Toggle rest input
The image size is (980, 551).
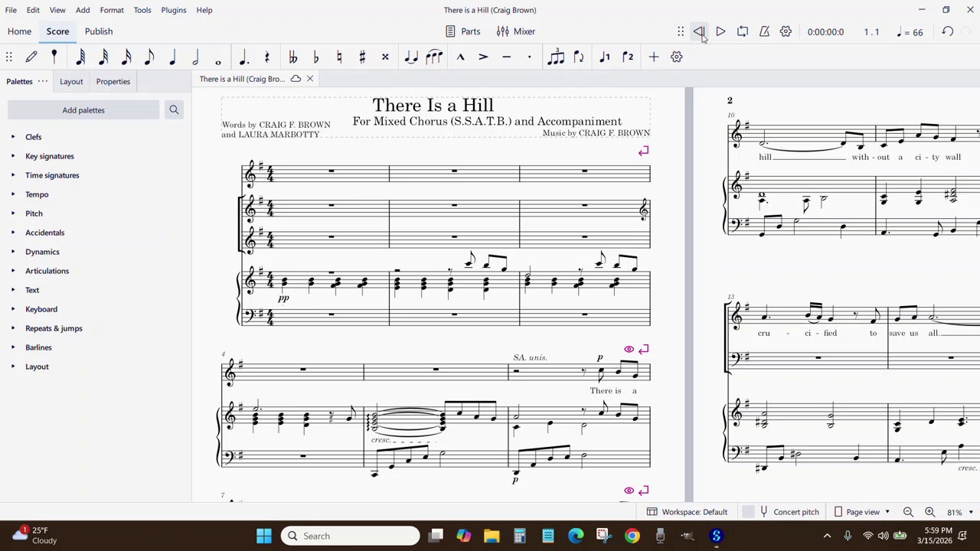[266, 57]
